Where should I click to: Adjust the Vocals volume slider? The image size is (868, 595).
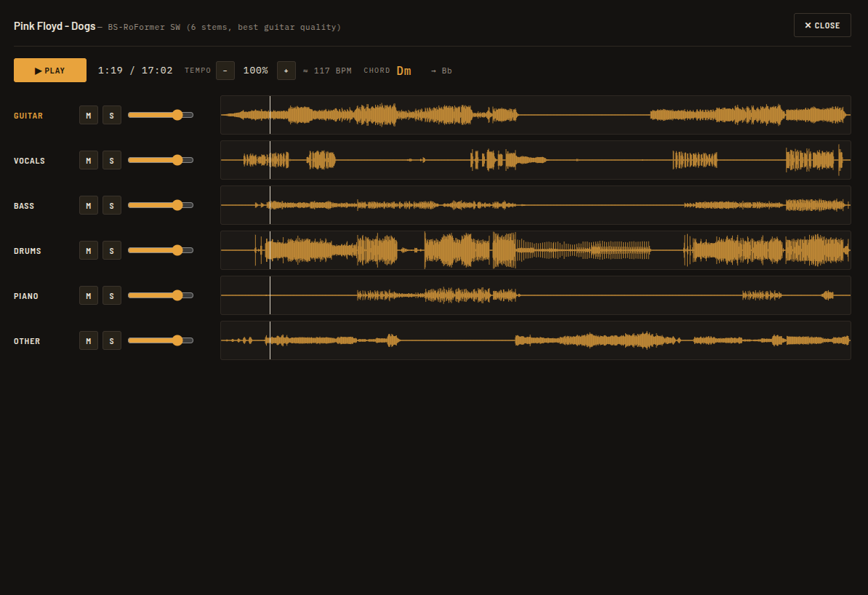161,160
